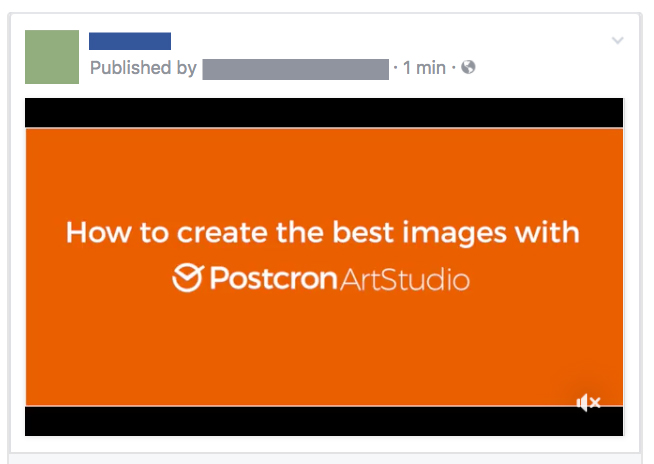Unmute the video with the speaker icon
The width and height of the screenshot is (654, 464).
click(588, 402)
